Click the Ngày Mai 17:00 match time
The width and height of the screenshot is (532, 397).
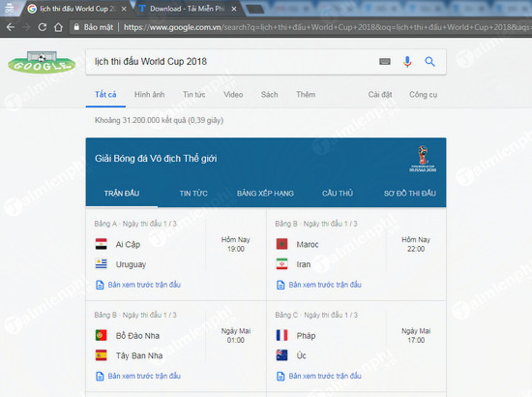pos(416,336)
